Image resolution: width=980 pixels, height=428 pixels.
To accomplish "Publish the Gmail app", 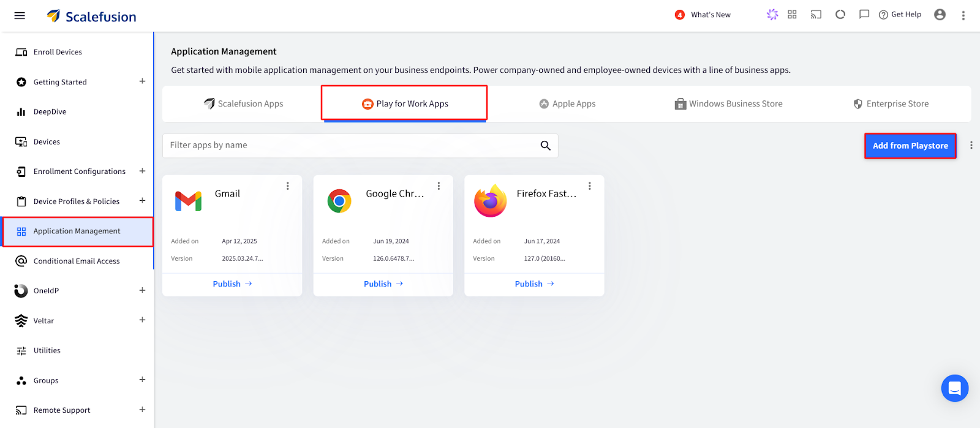I will (x=232, y=284).
